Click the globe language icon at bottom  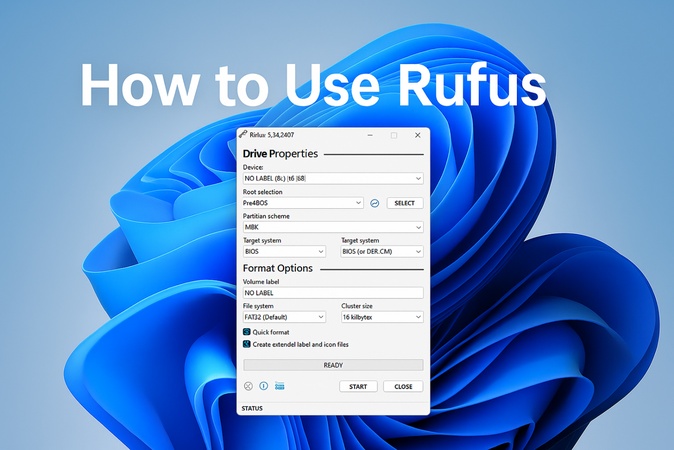[x=248, y=386]
